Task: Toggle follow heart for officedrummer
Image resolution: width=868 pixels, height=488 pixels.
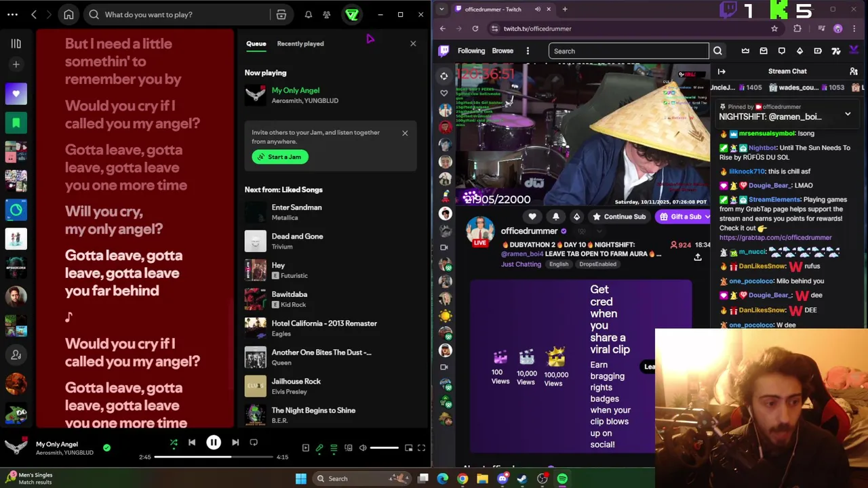Action: click(x=532, y=217)
